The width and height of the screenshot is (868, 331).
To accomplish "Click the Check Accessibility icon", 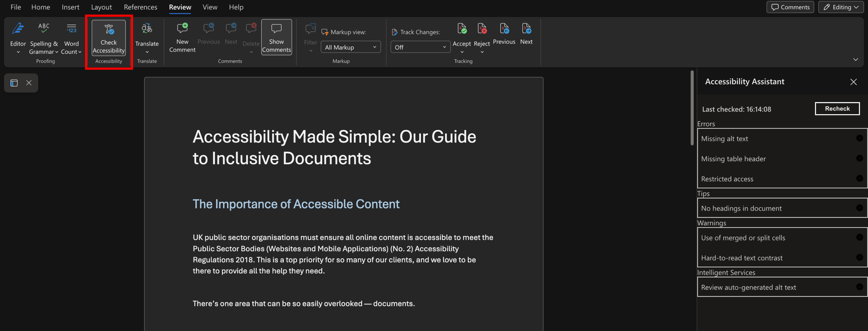I will coord(108,30).
